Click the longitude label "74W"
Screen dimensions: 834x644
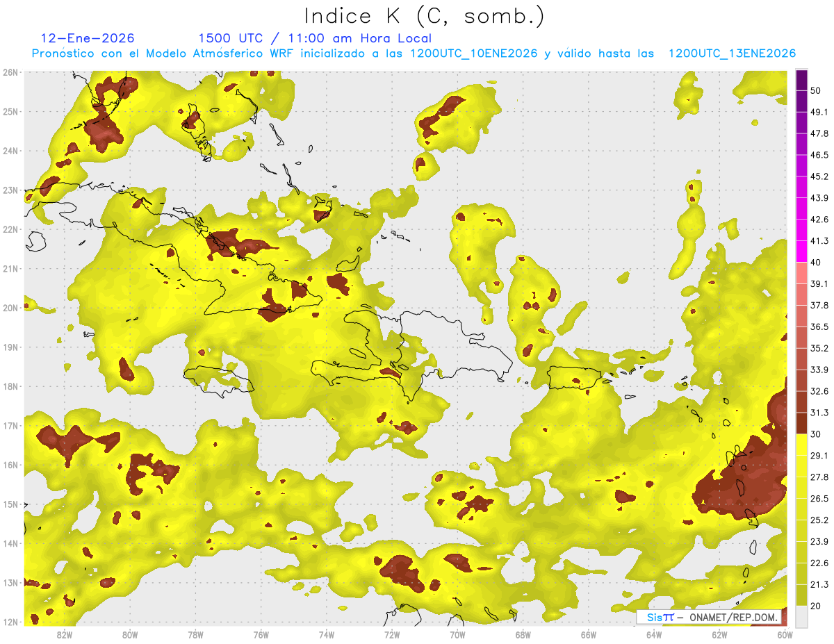pyautogui.click(x=327, y=634)
